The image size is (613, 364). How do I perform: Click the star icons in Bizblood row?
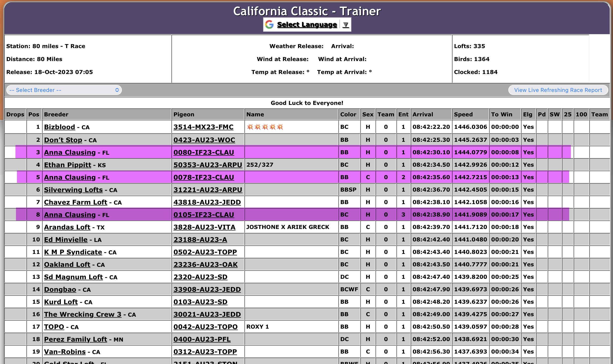click(x=265, y=127)
